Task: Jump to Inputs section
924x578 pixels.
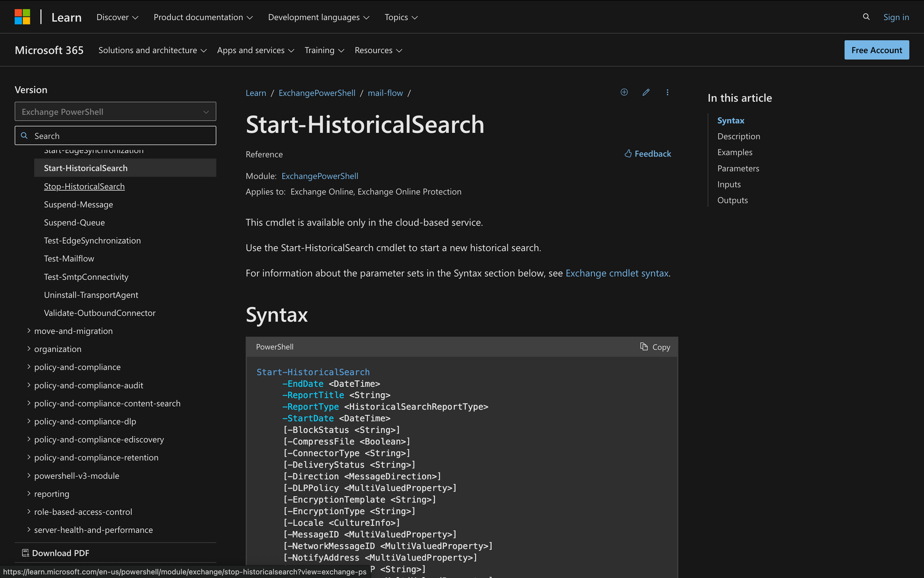Action: point(729,184)
